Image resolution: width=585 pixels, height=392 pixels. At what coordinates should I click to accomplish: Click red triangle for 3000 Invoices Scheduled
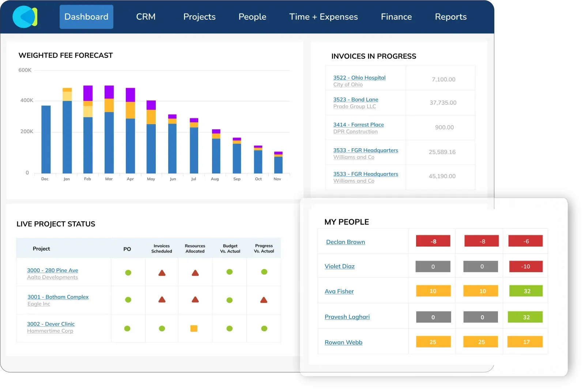[162, 273]
